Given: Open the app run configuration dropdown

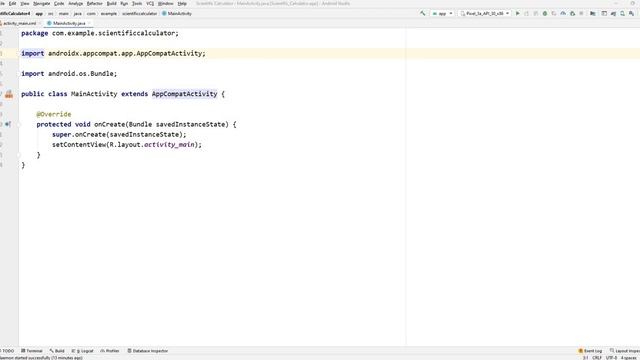Looking at the screenshot, I should tap(442, 13).
